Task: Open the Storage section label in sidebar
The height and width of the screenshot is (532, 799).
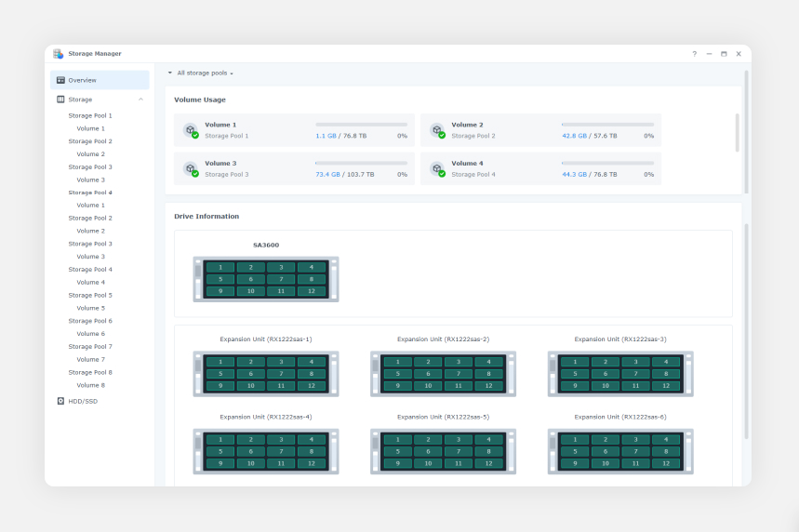Action: [80, 100]
